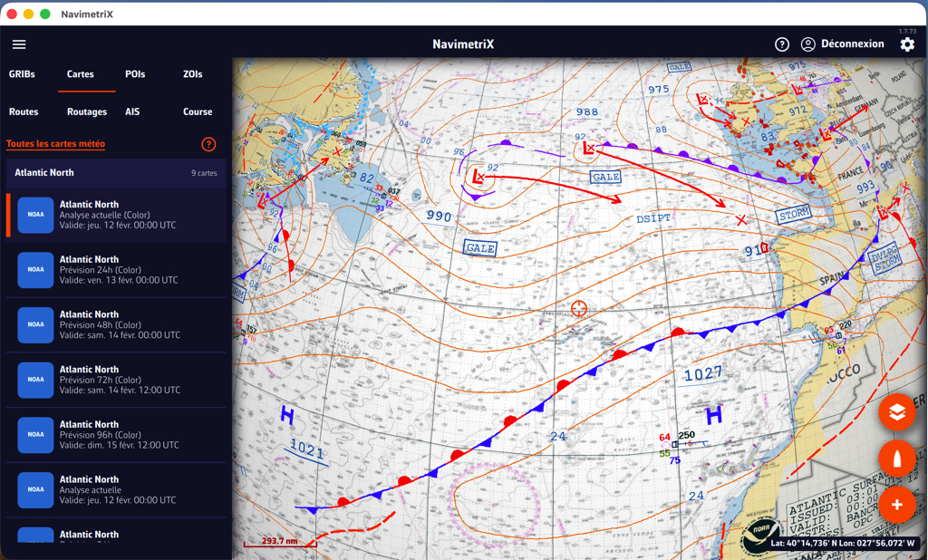Click the orange plus button
Image resolution: width=928 pixels, height=560 pixels.
pyautogui.click(x=896, y=505)
